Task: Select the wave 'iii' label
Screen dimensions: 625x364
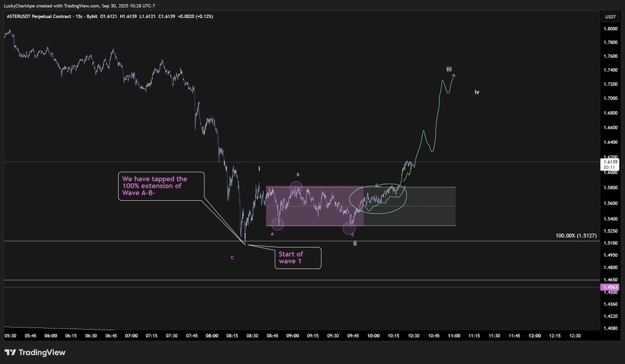Action: point(449,69)
